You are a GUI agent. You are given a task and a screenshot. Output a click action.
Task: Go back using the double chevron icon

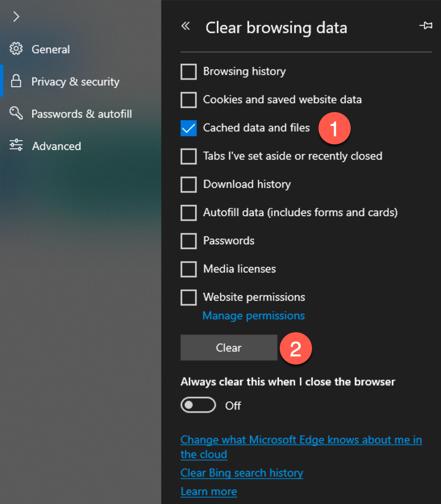coord(185,26)
